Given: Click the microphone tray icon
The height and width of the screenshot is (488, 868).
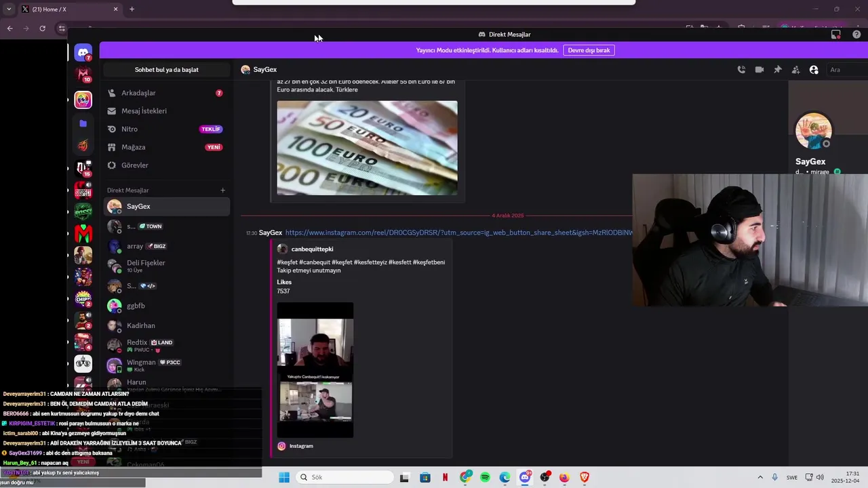Looking at the screenshot, I should tap(774, 477).
